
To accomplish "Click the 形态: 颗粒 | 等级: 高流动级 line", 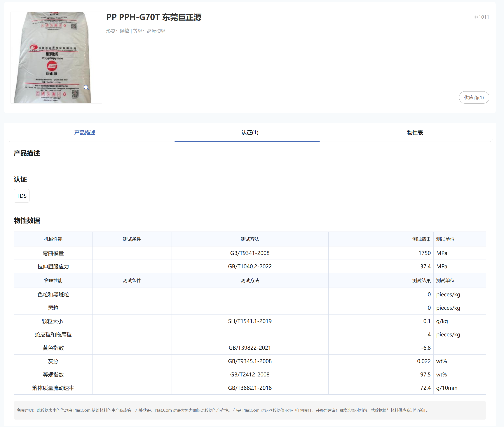I will [136, 31].
